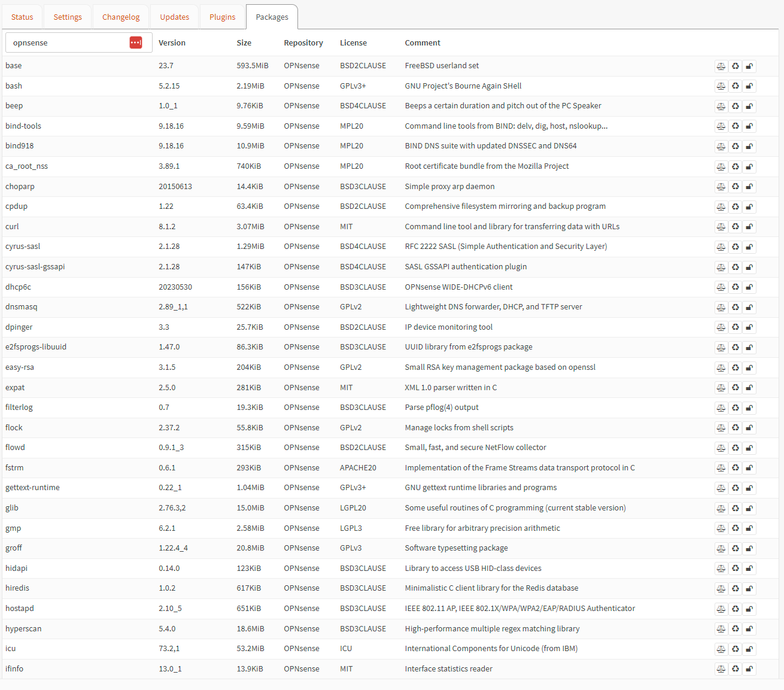
Task: Click the "Simple proxy arp daemon" comment
Action: click(x=449, y=186)
